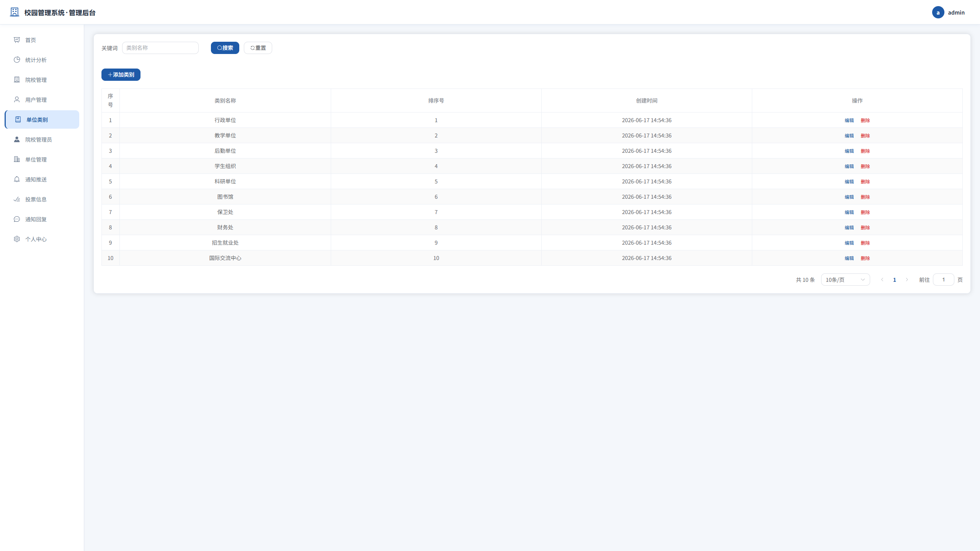
Task: Edit the 财务处 row
Action: coord(849,227)
